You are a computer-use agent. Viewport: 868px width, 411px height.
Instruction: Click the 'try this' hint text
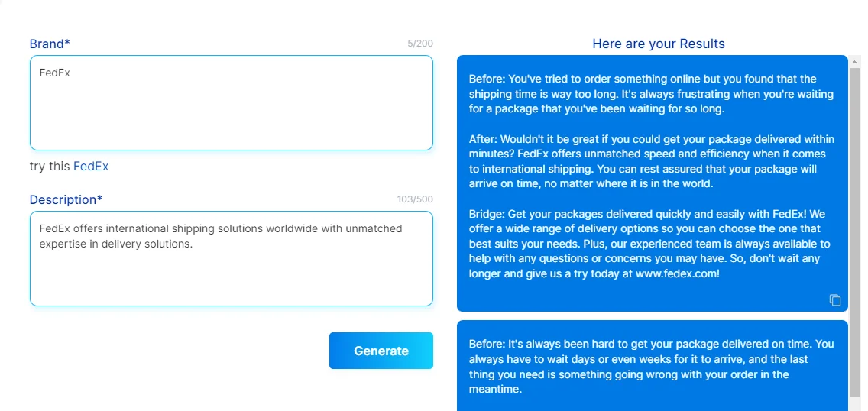(50, 167)
